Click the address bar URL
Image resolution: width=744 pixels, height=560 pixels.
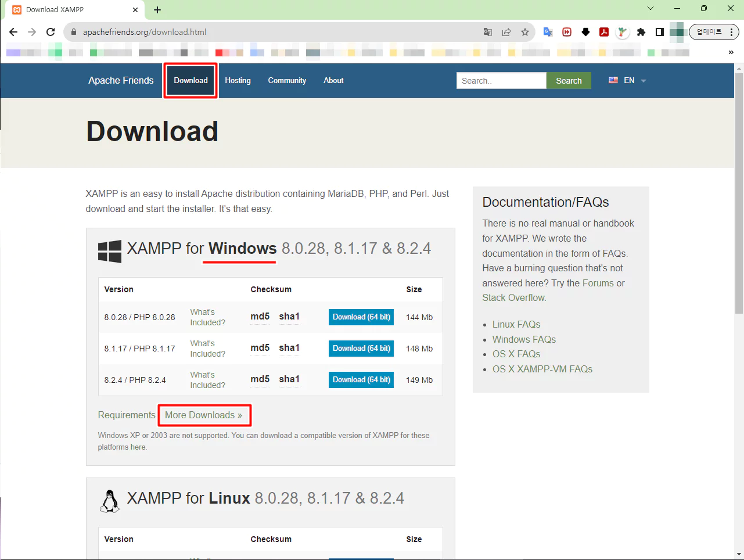145,32
